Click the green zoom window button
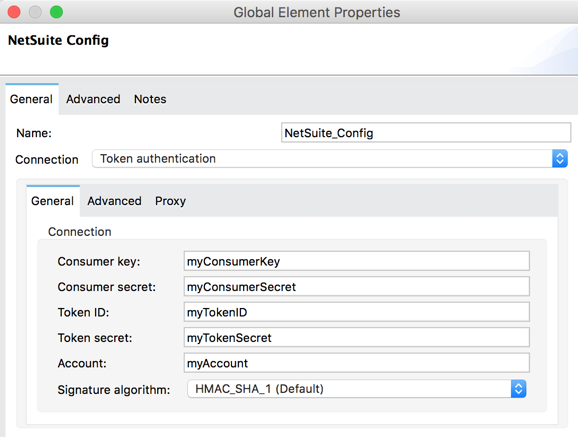Viewport: 578px width, 437px height. coord(56,12)
